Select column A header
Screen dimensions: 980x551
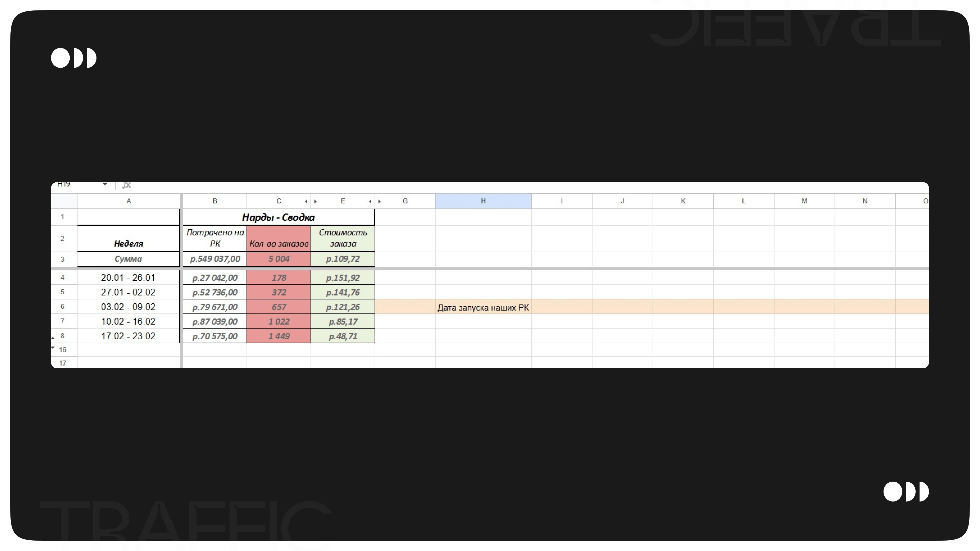pyautogui.click(x=129, y=201)
